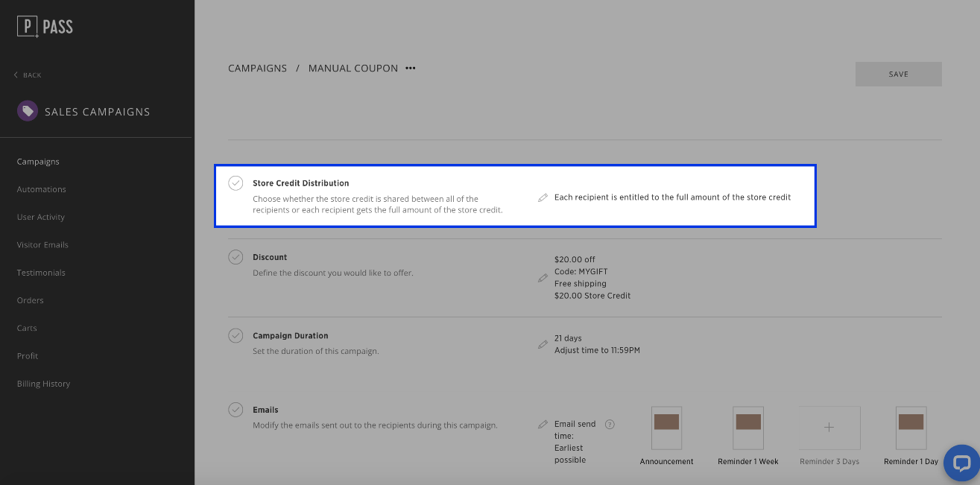Click the Manual Coupon breadcrumb title
The image size is (980, 485).
pos(353,68)
